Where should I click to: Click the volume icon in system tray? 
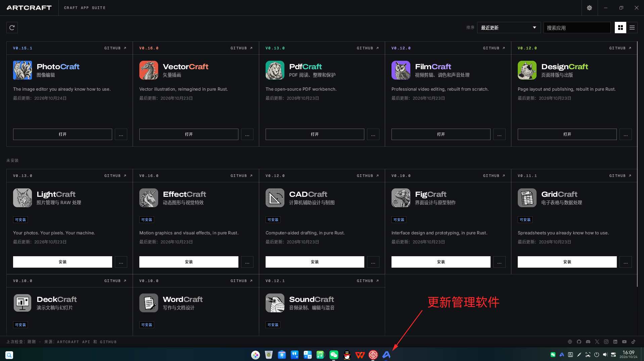[x=605, y=355]
